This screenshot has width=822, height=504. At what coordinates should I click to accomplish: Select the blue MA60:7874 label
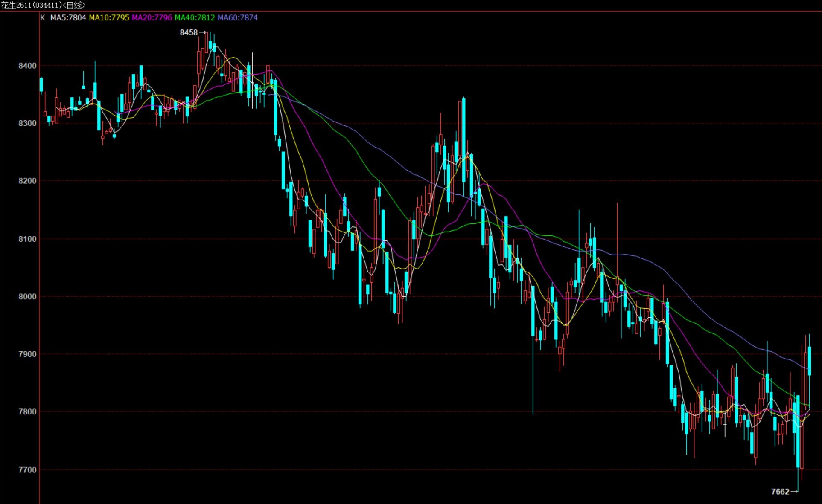pyautogui.click(x=237, y=18)
